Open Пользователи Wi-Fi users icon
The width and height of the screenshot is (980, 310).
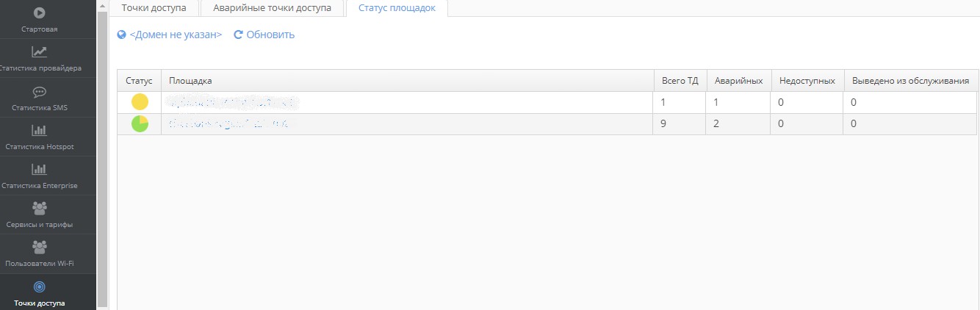tap(40, 248)
